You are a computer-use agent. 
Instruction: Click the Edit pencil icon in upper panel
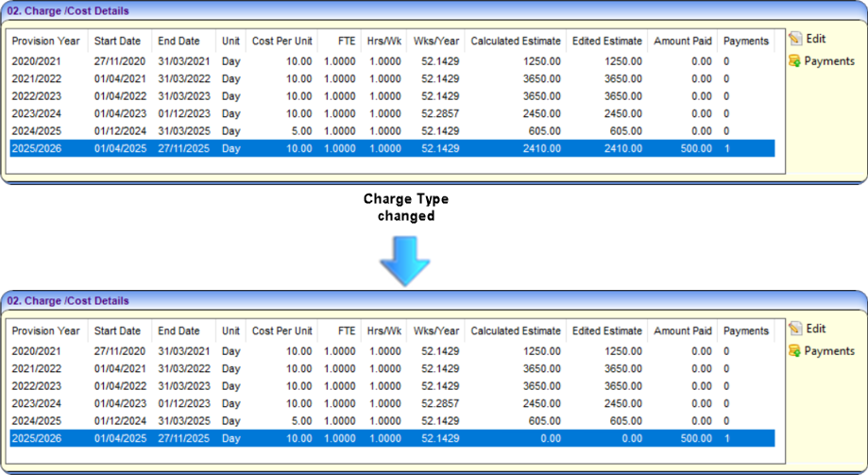pos(795,39)
